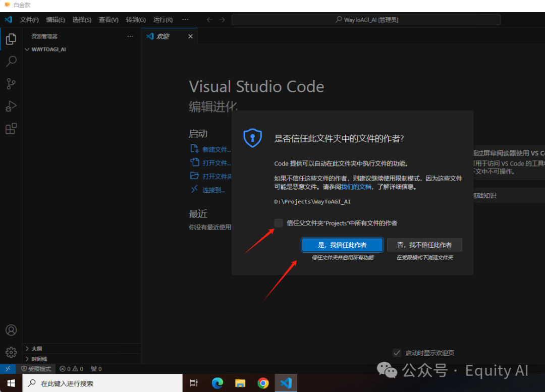545x392 pixels.
Task: Open the Windows Start menu
Action: pyautogui.click(x=11, y=383)
